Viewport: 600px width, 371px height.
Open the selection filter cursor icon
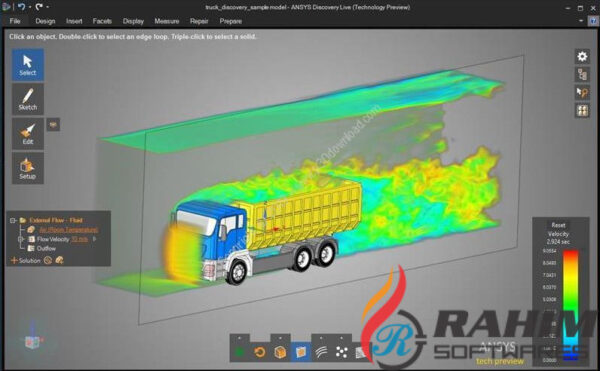click(x=582, y=93)
